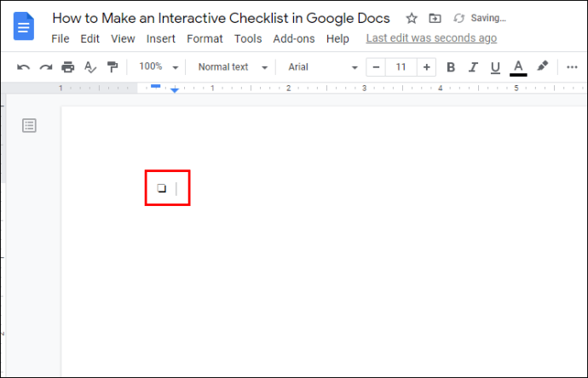Viewport: 588px width, 378px height.
Task: Toggle underline formatting
Action: (495, 67)
